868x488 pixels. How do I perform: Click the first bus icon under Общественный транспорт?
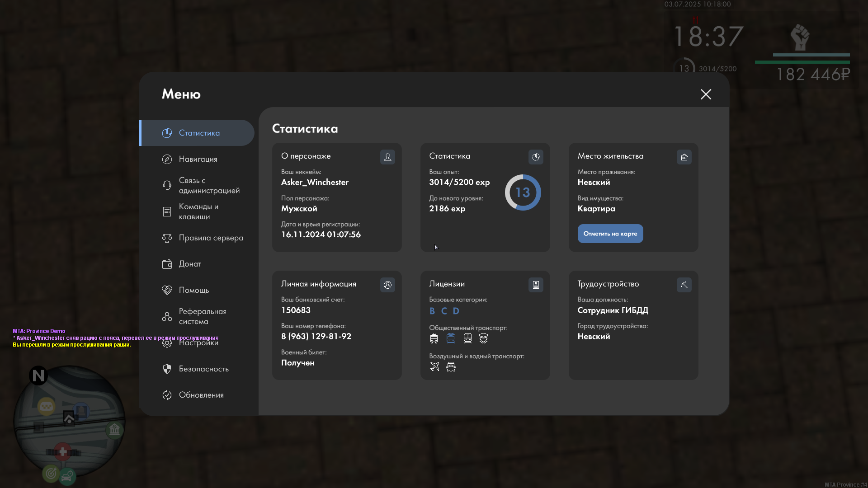434,338
